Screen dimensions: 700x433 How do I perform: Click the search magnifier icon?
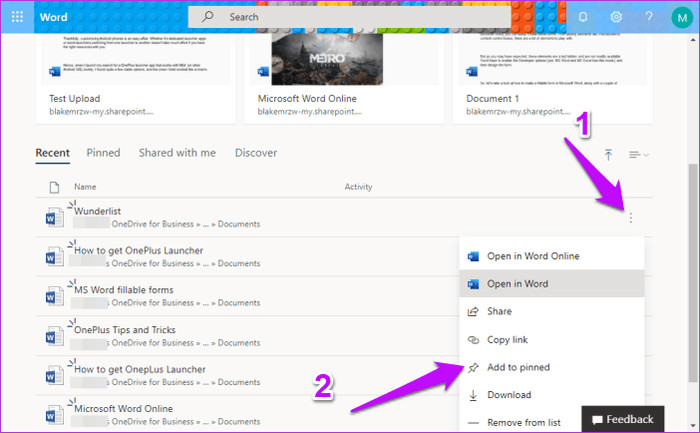(x=207, y=17)
